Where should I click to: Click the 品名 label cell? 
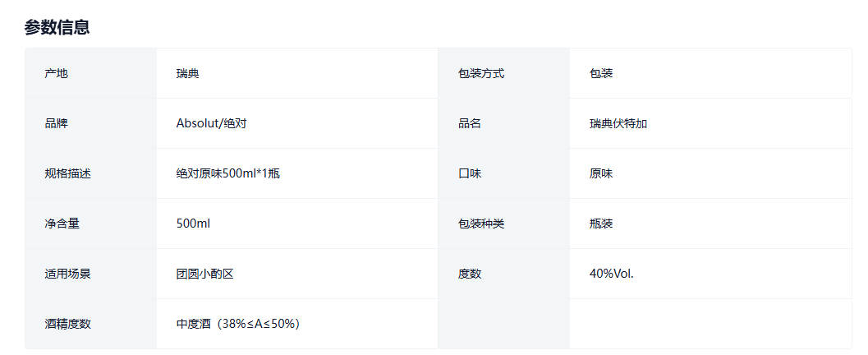point(470,123)
